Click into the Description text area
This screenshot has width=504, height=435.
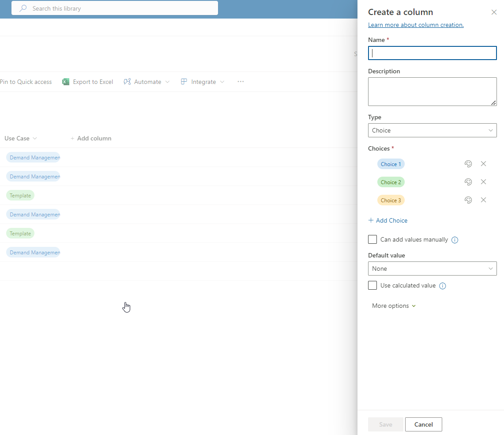click(x=432, y=91)
